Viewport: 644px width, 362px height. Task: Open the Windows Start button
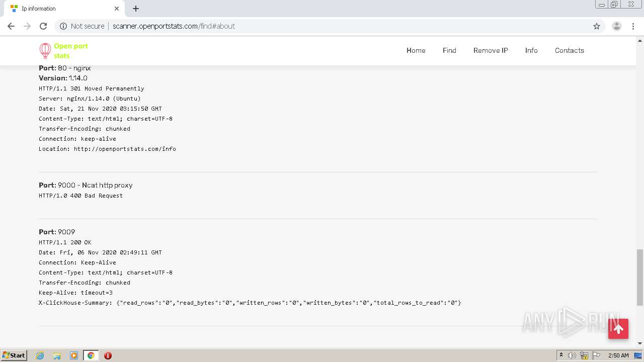(14, 355)
